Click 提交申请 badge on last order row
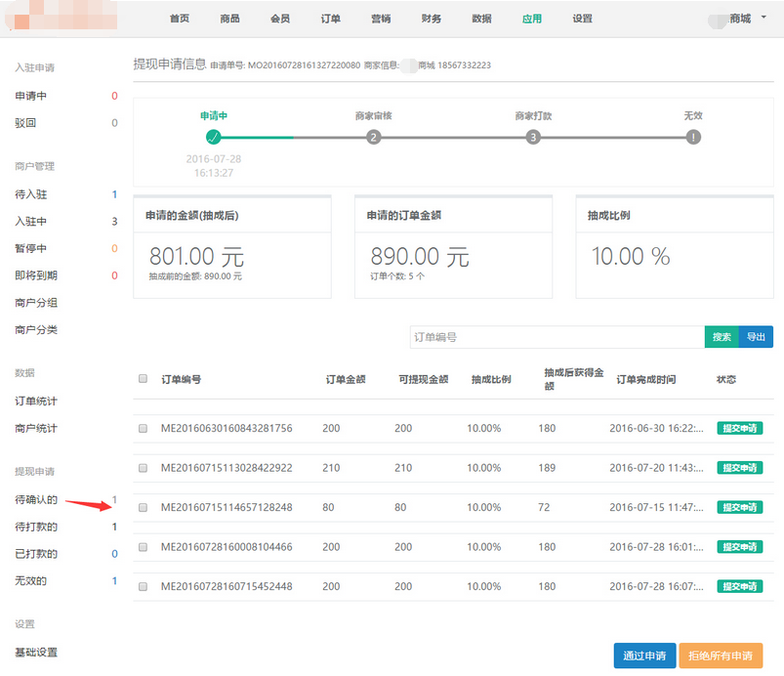This screenshot has width=784, height=676. (740, 587)
